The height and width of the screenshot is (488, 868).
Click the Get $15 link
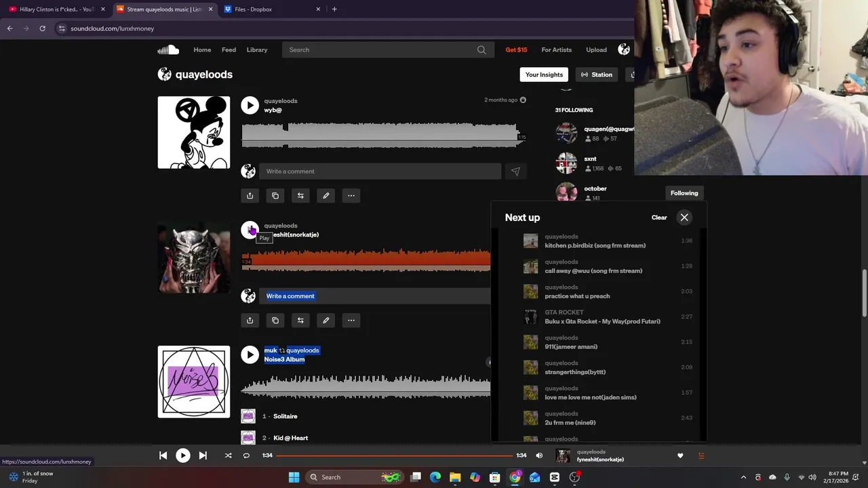pyautogui.click(x=516, y=49)
